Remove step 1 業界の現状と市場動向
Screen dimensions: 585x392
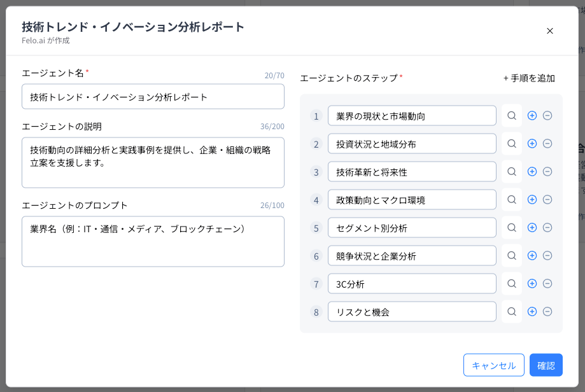547,116
